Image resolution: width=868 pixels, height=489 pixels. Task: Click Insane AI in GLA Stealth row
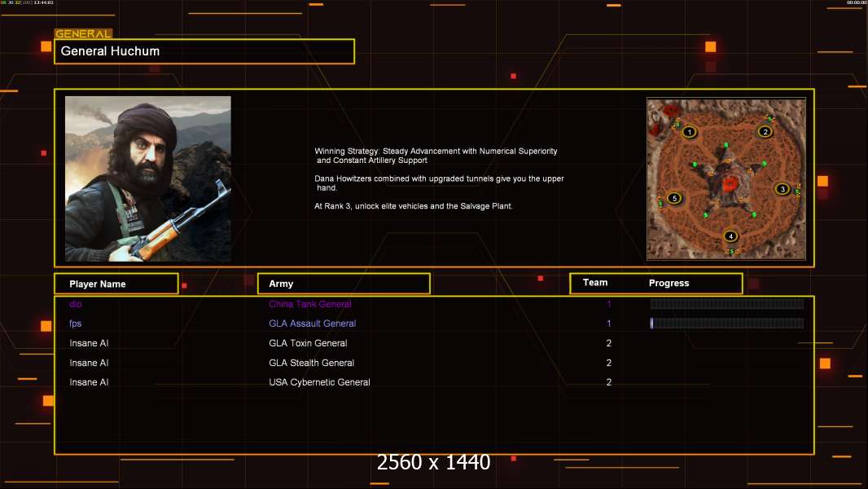[89, 363]
